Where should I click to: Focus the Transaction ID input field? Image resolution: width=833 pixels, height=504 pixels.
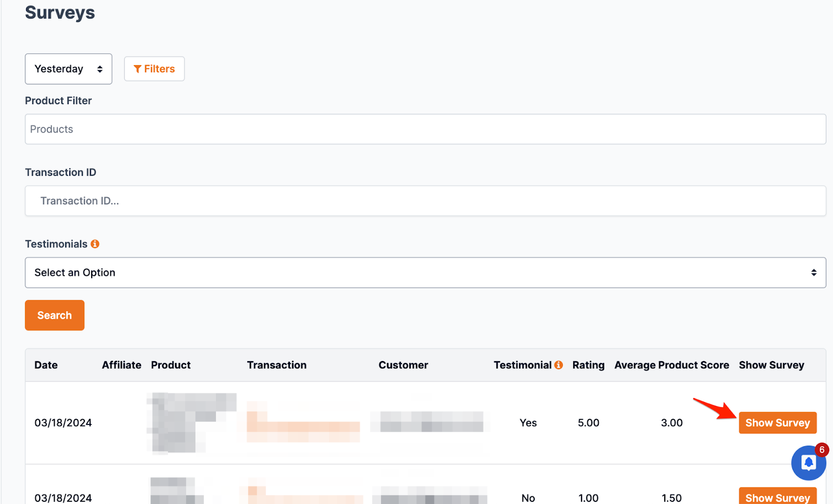425,201
